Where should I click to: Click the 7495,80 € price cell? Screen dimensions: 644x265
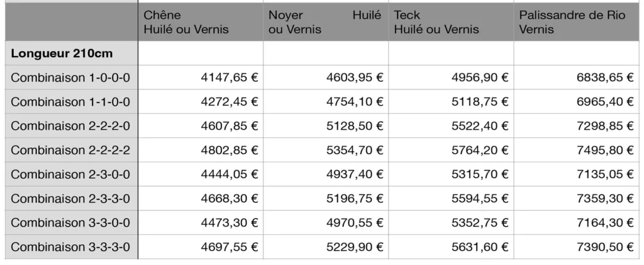click(577, 150)
